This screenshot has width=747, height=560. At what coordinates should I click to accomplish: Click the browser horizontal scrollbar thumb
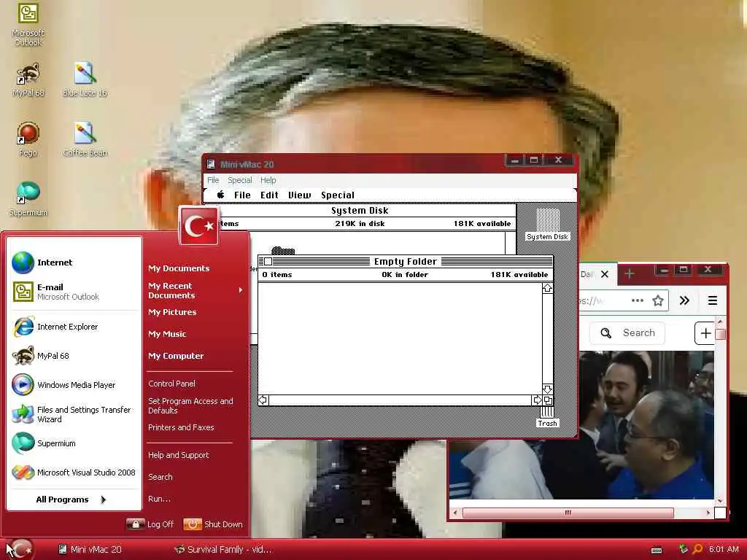(568, 513)
